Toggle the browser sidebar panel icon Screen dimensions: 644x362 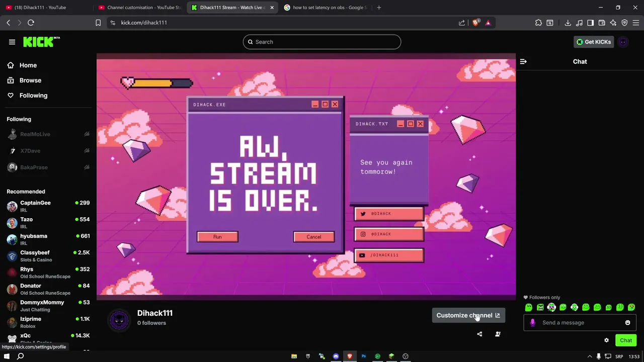(591, 23)
